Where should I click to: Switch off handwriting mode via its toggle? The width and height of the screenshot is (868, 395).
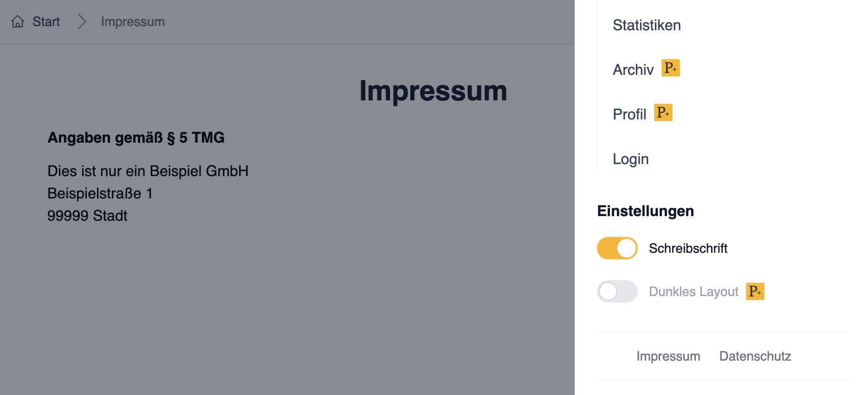[x=617, y=248]
